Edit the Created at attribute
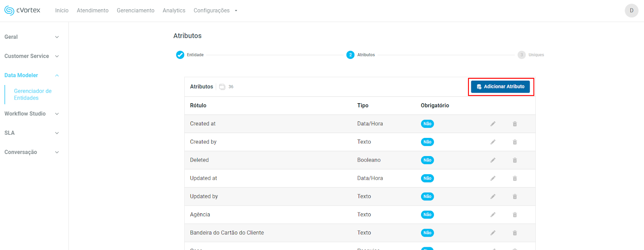Viewport: 644px width, 250px height. [x=493, y=124]
